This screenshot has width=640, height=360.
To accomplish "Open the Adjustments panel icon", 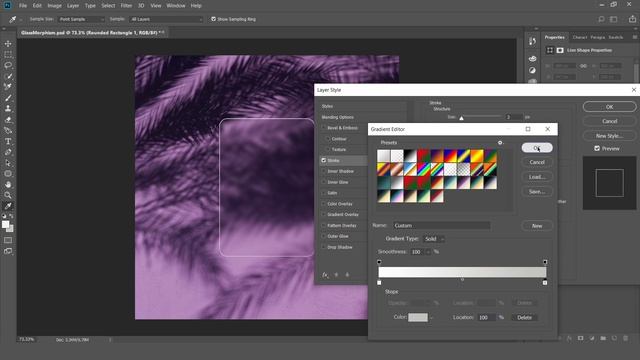I will pyautogui.click(x=532, y=70).
